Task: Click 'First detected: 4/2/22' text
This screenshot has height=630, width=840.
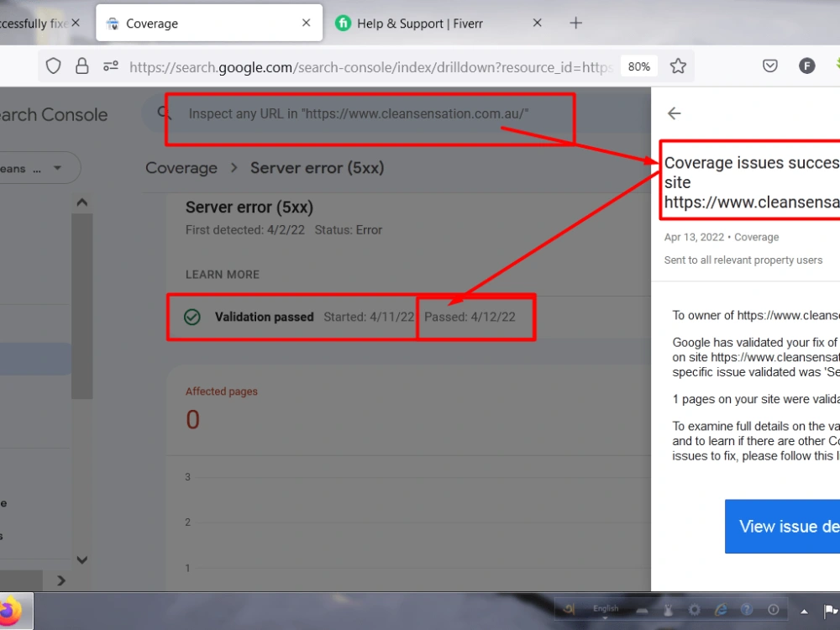Action: click(x=244, y=230)
